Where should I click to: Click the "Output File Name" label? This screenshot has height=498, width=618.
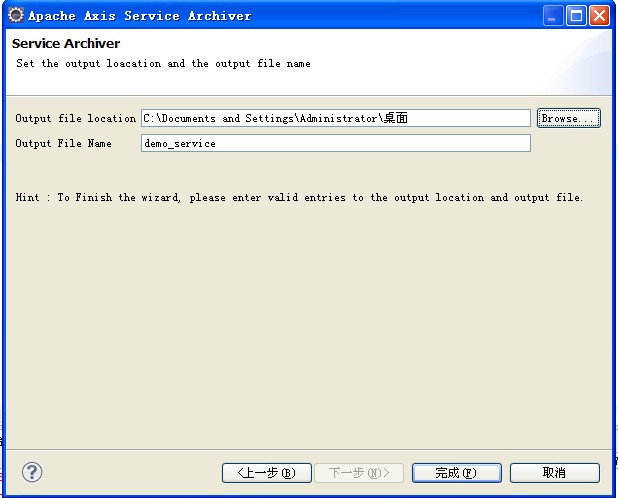(x=63, y=143)
